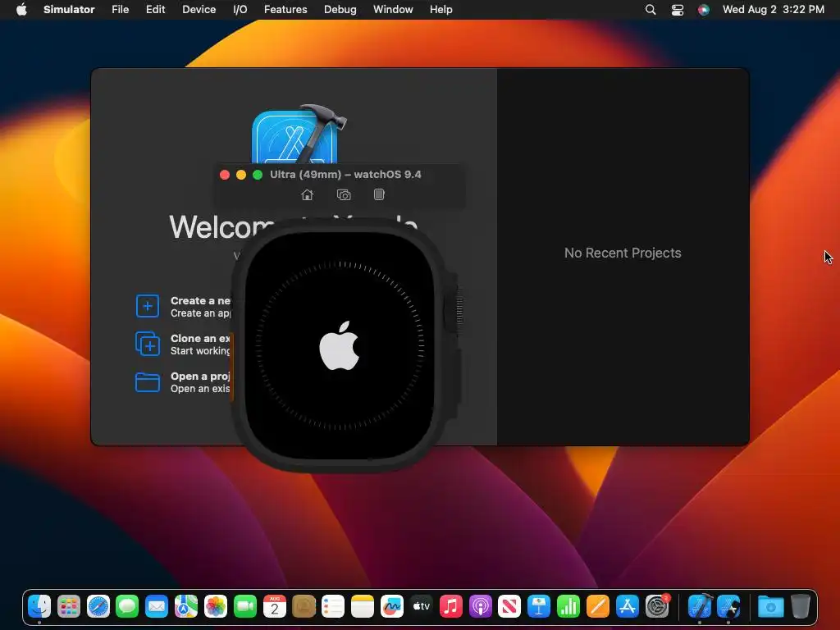Open the Debug menu

pos(340,10)
